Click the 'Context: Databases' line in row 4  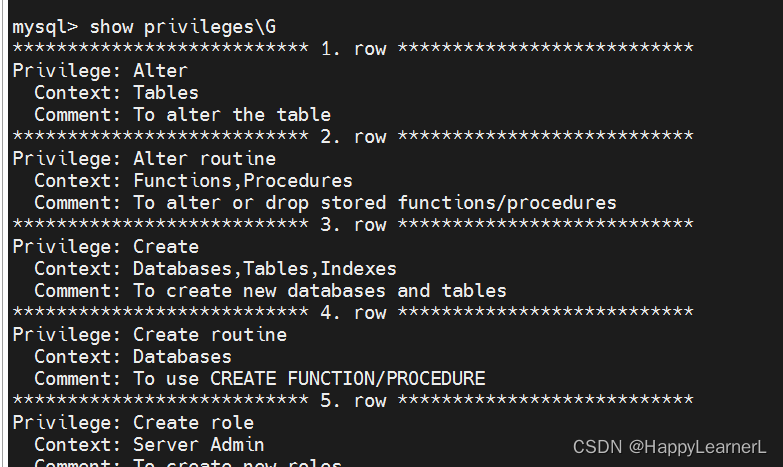133,357
